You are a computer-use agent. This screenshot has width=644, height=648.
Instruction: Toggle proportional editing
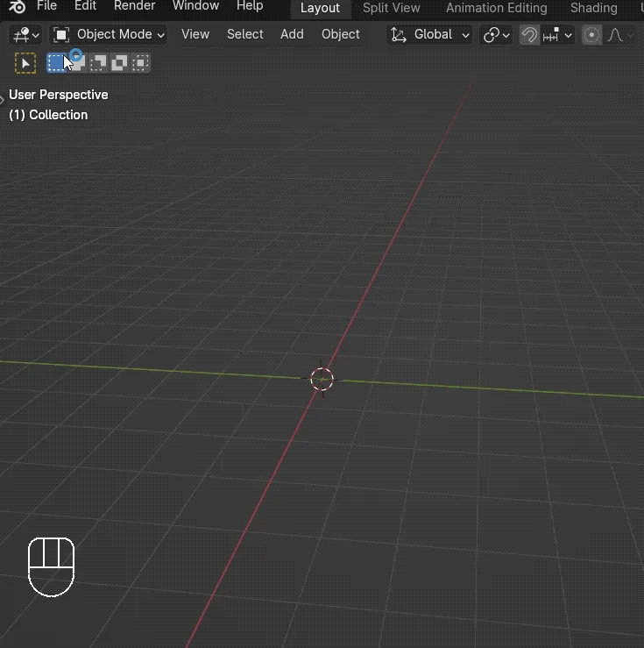coord(591,35)
